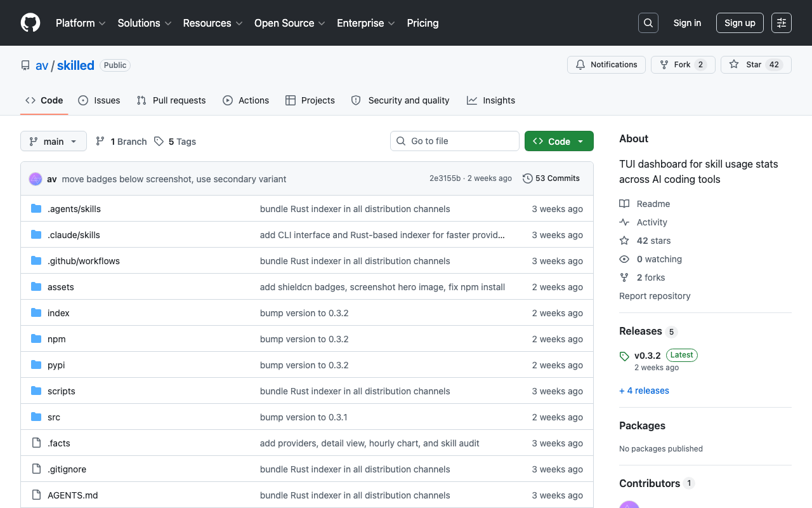Click the scripts folder icon
Image resolution: width=812 pixels, height=508 pixels.
(36, 391)
